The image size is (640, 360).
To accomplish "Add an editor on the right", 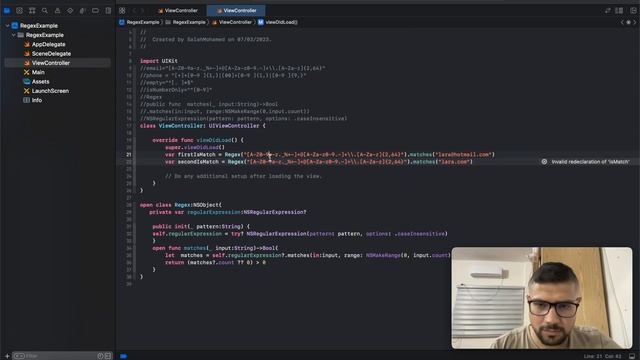I will (x=633, y=11).
